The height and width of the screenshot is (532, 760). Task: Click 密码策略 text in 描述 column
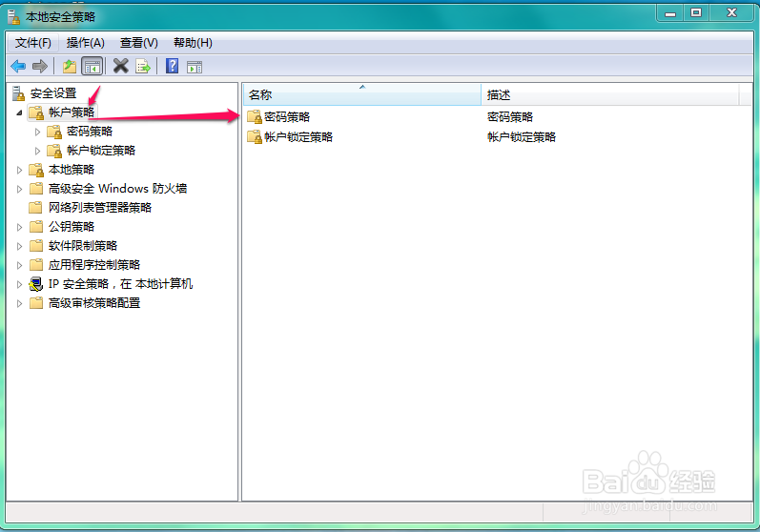pos(510,116)
